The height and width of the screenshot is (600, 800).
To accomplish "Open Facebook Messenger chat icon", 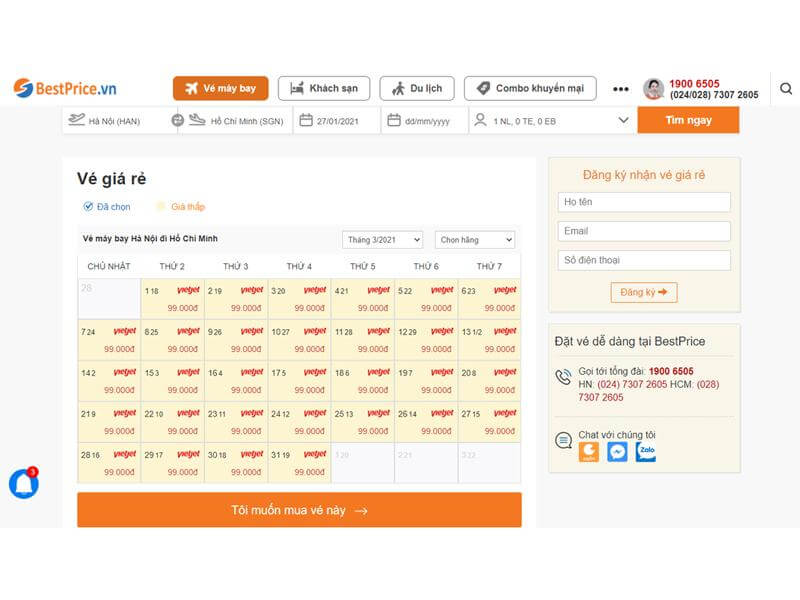I will coord(617,452).
